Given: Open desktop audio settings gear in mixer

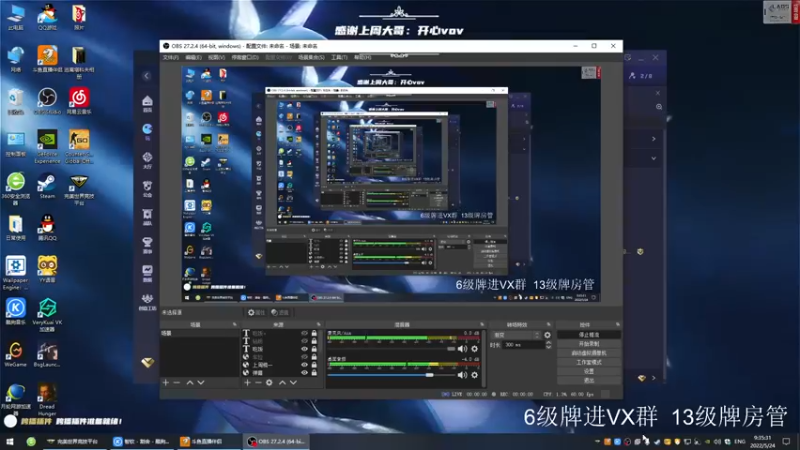Looking at the screenshot, I should tap(474, 375).
